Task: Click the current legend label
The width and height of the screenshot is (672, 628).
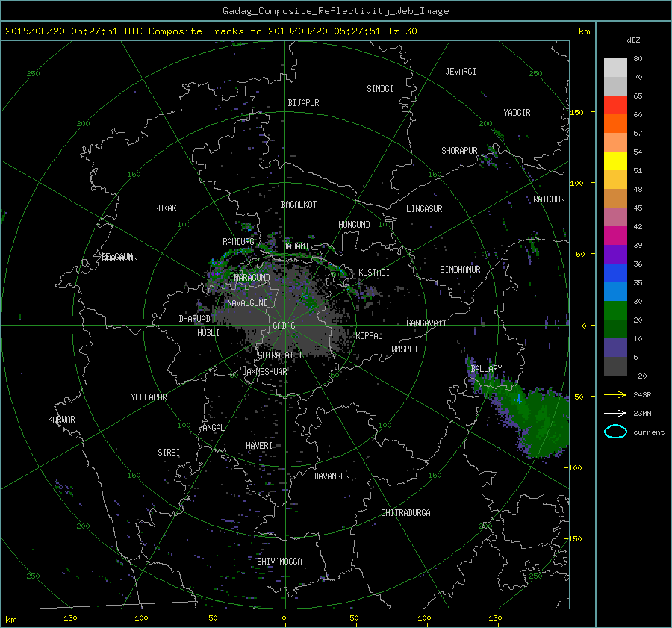Action: pos(649,432)
